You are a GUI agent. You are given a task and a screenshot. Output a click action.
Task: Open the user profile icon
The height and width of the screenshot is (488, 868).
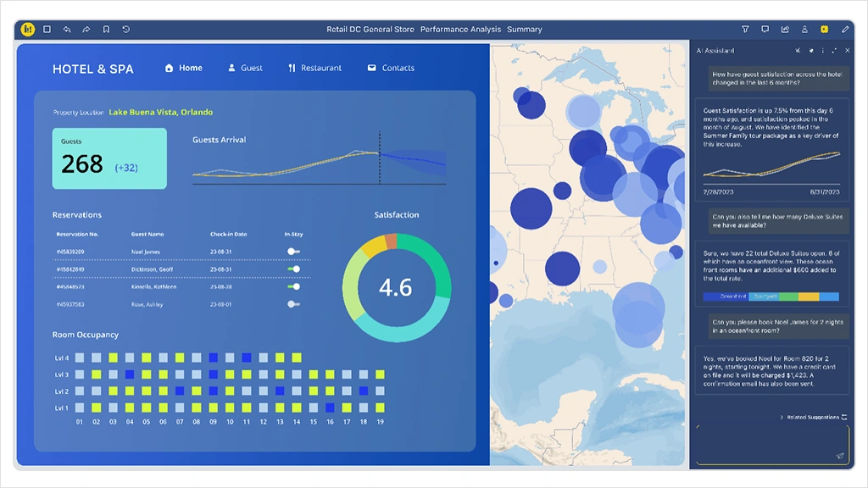(x=804, y=29)
